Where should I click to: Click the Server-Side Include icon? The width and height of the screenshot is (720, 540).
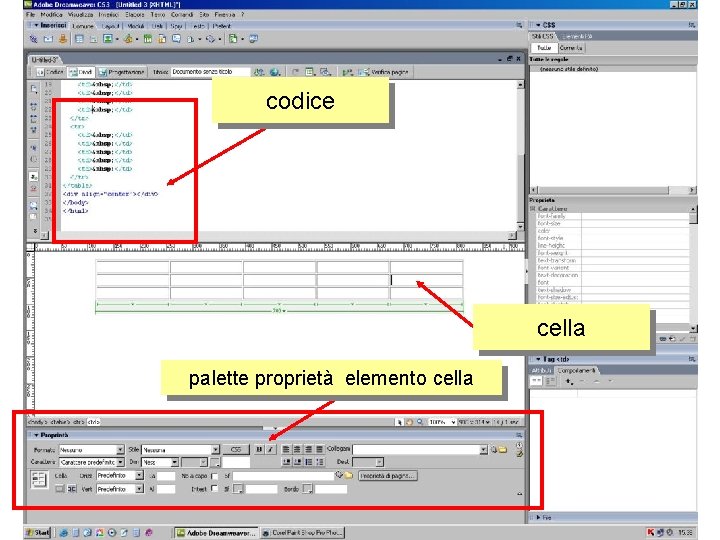[162, 39]
